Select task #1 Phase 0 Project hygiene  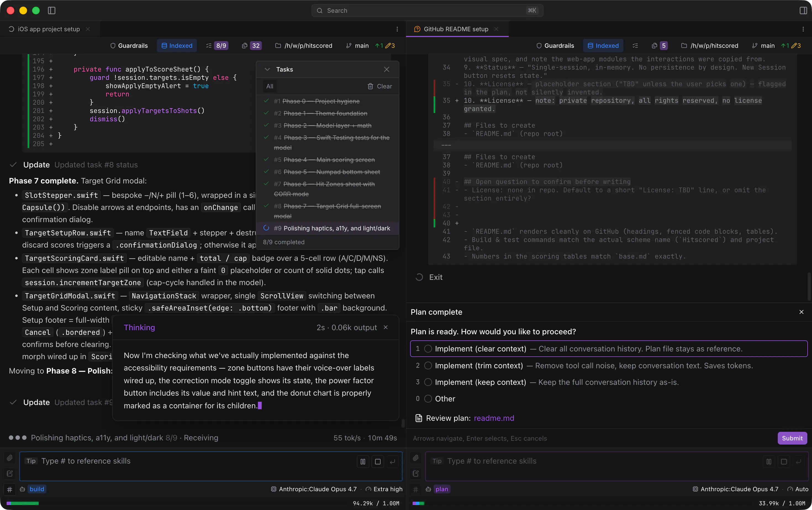pos(328,101)
